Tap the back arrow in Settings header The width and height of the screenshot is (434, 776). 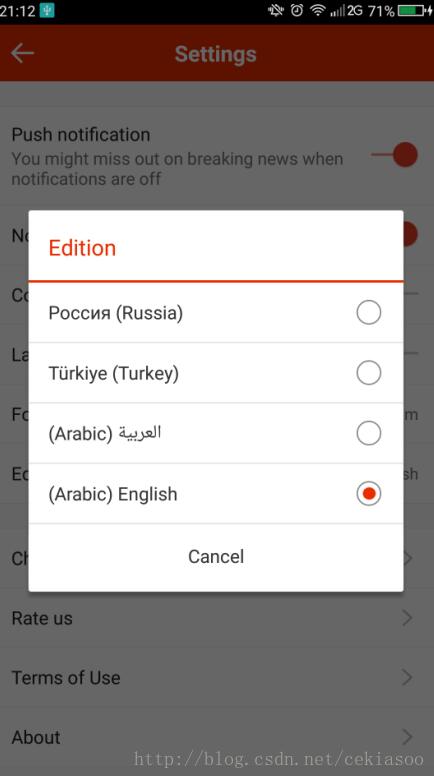coord(22,53)
